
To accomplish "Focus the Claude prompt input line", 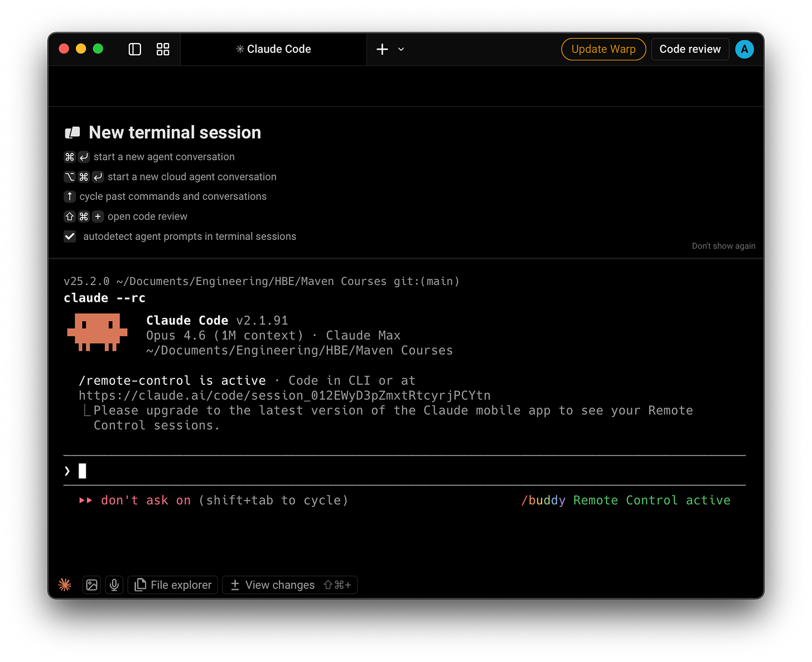I will pos(404,471).
